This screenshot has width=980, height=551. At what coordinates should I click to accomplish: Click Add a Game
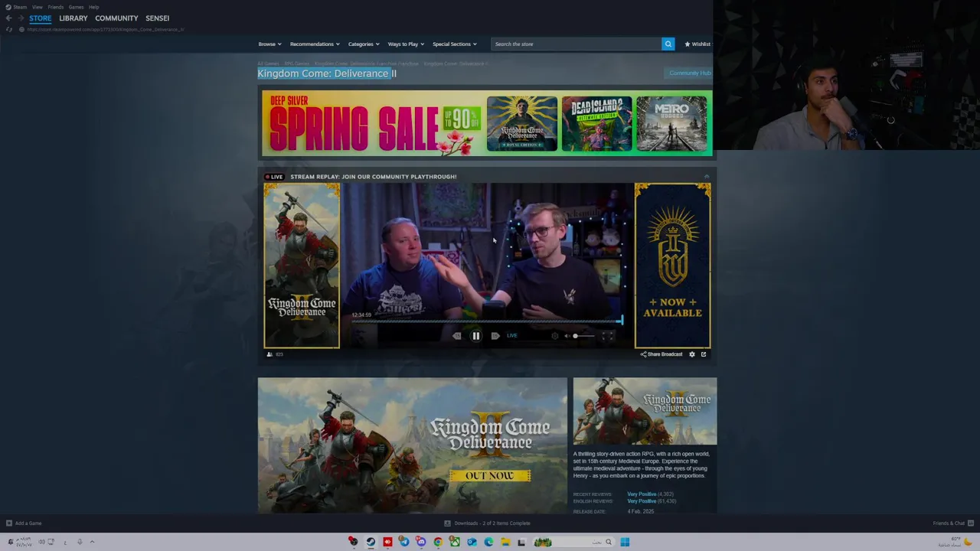[x=24, y=523]
